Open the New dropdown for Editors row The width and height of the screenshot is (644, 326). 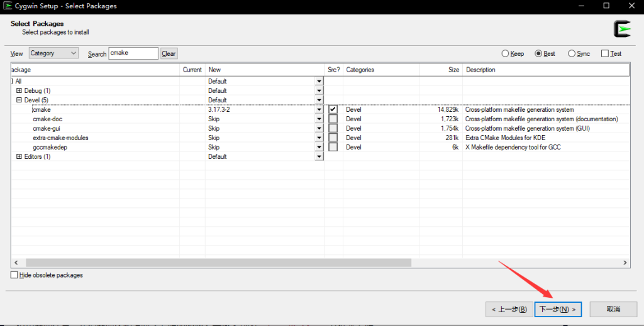(319, 156)
